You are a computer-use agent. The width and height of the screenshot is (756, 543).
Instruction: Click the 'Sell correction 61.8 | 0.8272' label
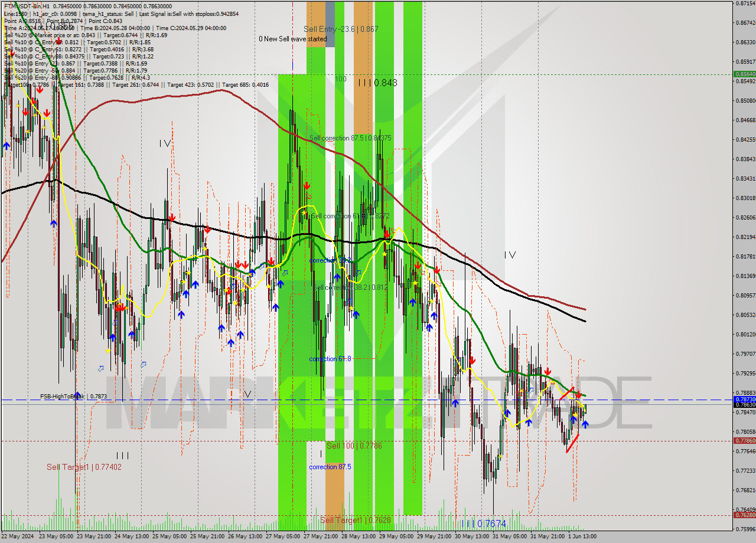tap(350, 216)
